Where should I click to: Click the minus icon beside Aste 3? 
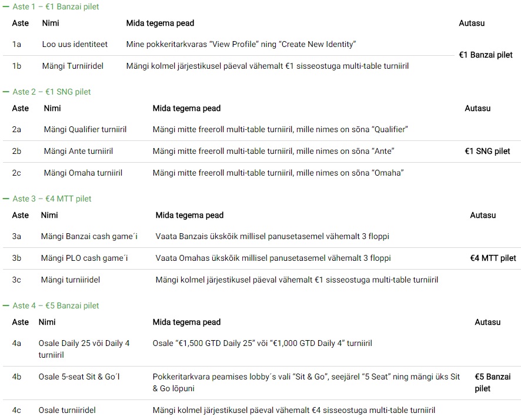pos(6,199)
